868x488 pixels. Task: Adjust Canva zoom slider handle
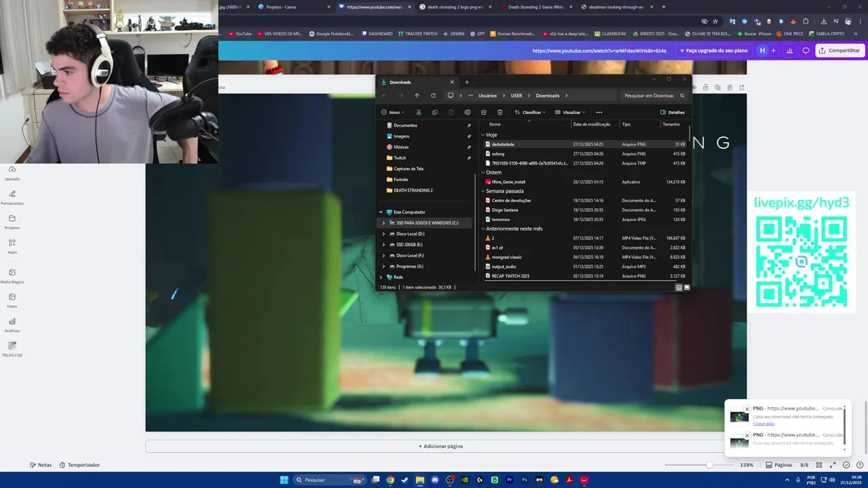click(709, 465)
